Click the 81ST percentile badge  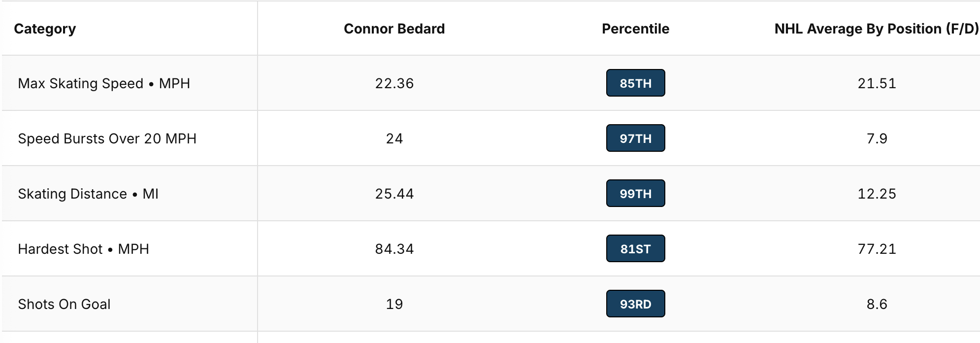(635, 249)
